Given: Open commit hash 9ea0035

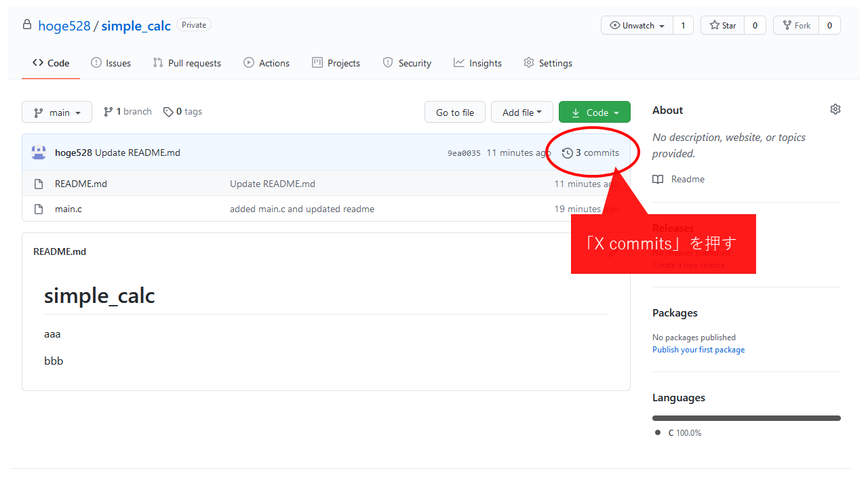Looking at the screenshot, I should click(464, 153).
